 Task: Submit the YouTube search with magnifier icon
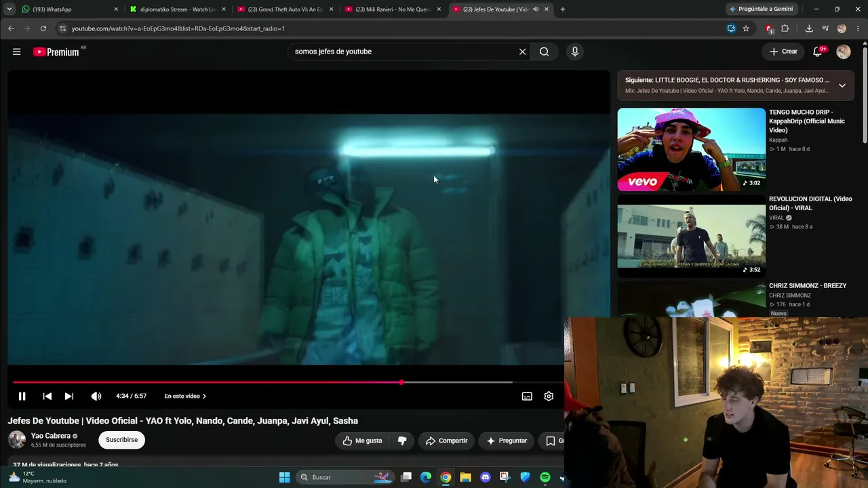544,52
